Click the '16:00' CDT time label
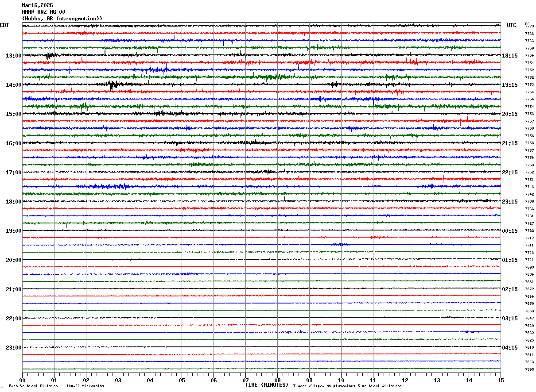 (x=14, y=143)
